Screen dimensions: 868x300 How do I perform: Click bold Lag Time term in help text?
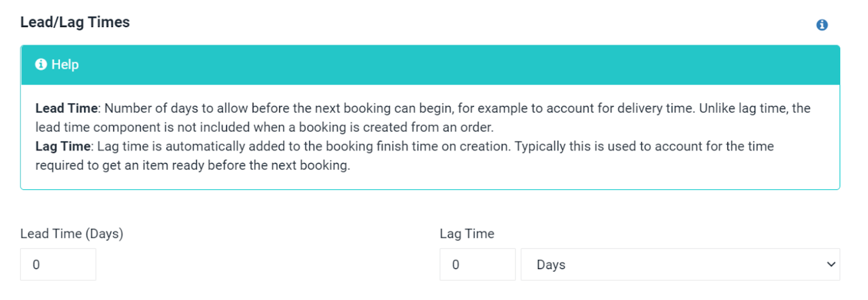[x=62, y=146]
